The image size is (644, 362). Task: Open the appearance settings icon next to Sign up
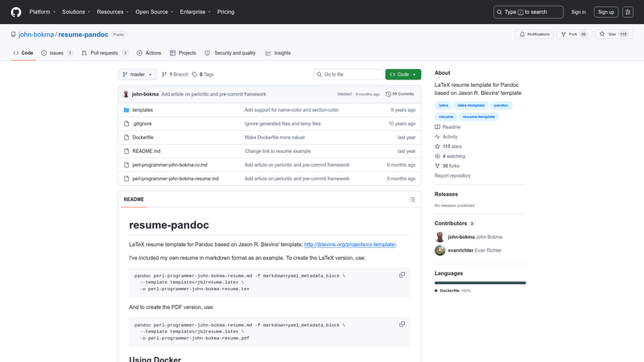coord(628,12)
